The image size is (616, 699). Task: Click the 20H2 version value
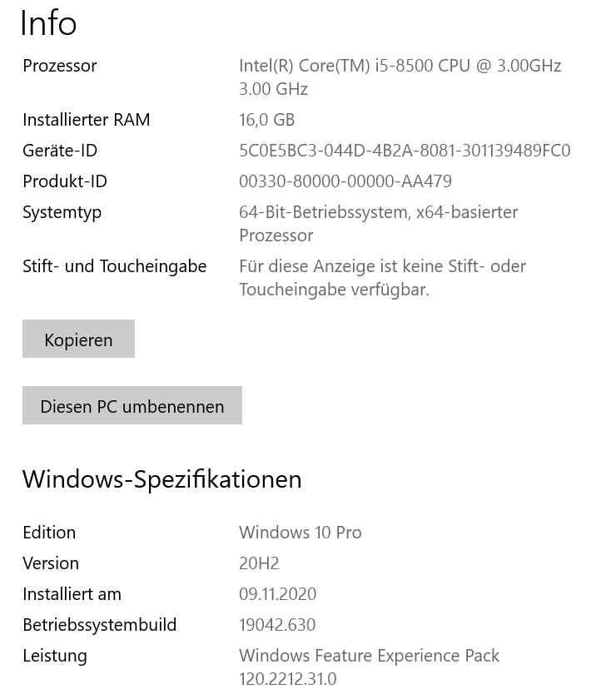pyautogui.click(x=259, y=563)
